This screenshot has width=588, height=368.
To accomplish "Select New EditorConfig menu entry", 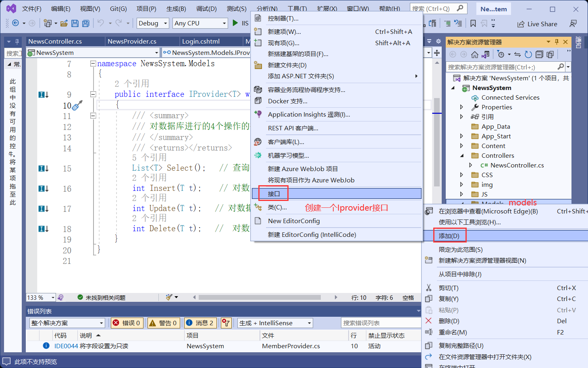I will click(337, 221).
